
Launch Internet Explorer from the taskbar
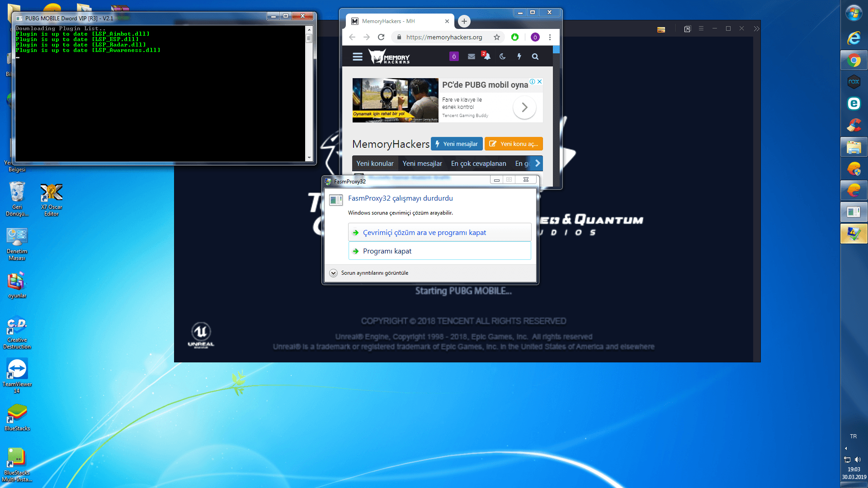854,38
